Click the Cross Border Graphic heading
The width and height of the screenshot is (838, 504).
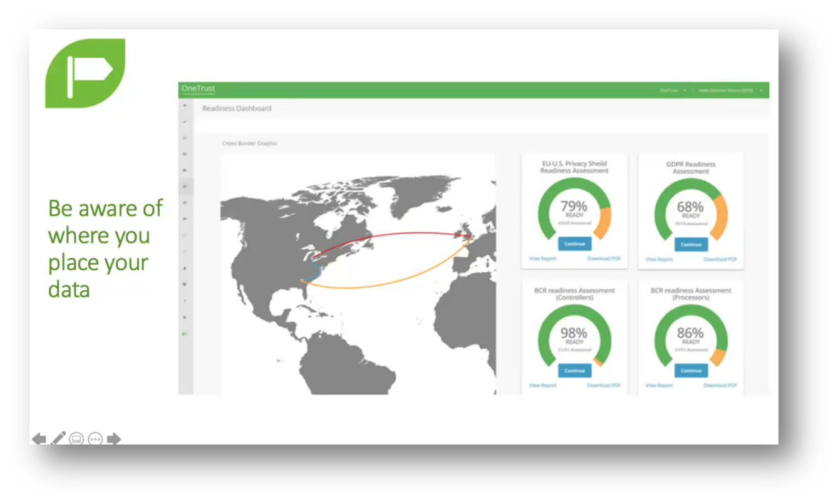pyautogui.click(x=249, y=143)
